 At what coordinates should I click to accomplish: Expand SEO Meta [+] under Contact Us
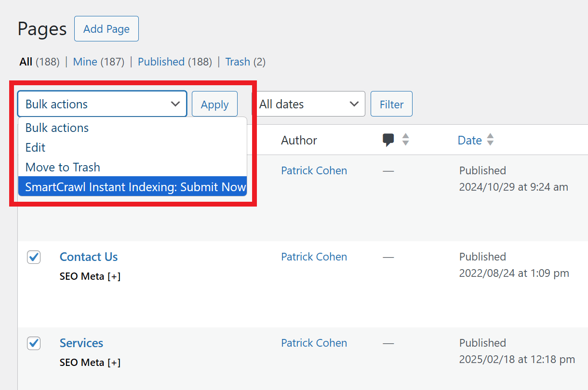(90, 276)
